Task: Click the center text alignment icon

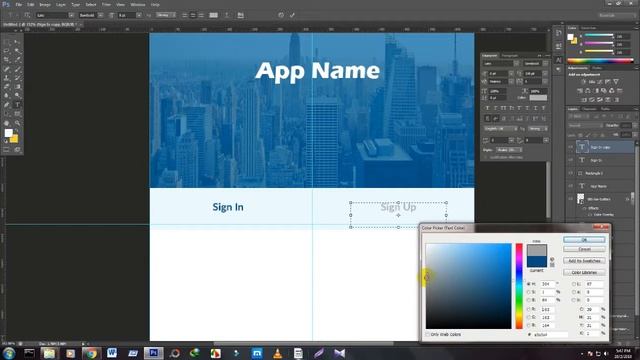Action: point(193,15)
